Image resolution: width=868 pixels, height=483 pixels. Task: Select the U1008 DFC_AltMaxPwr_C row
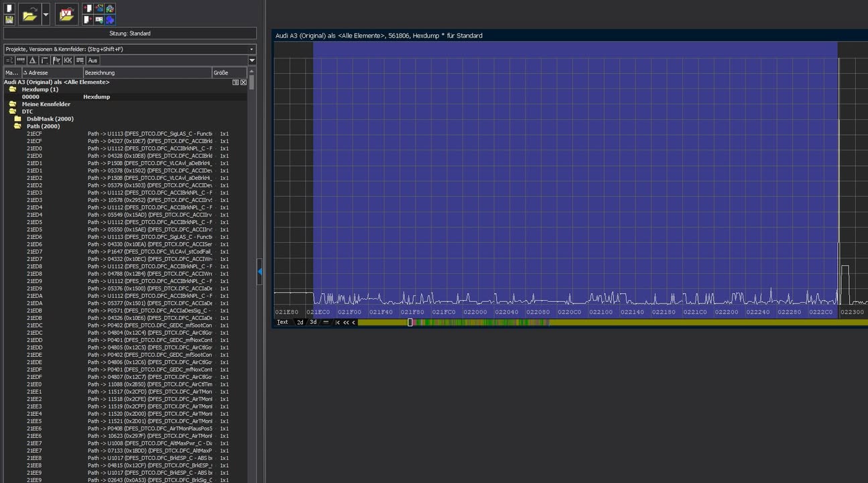click(125, 443)
